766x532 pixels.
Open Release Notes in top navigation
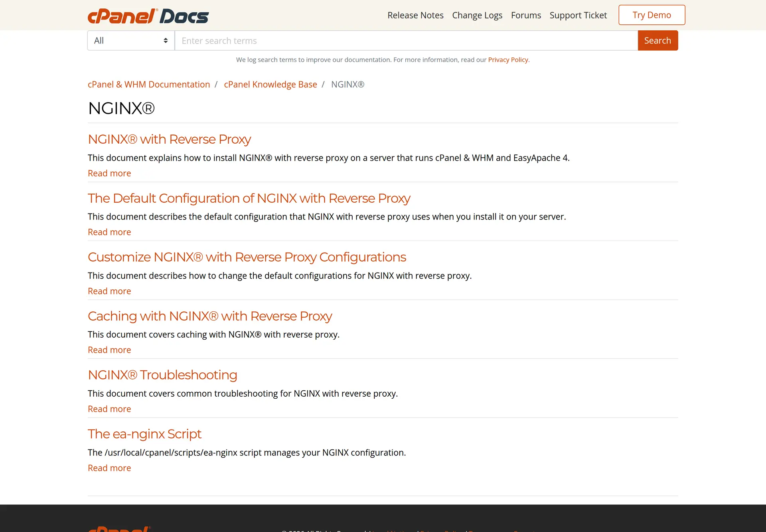point(415,15)
